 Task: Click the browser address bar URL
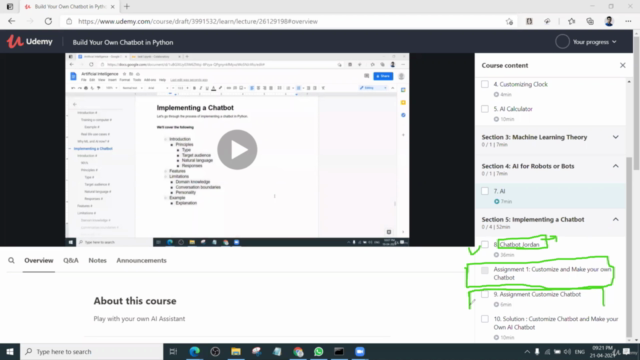coord(198,21)
